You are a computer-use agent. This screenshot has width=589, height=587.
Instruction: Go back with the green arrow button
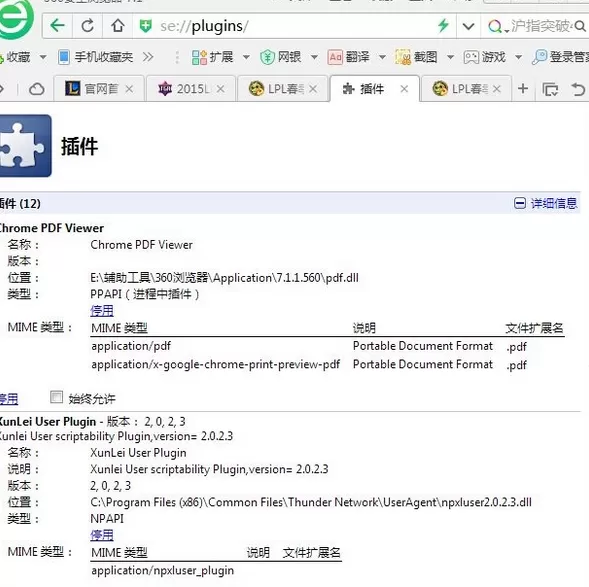[x=57, y=26]
